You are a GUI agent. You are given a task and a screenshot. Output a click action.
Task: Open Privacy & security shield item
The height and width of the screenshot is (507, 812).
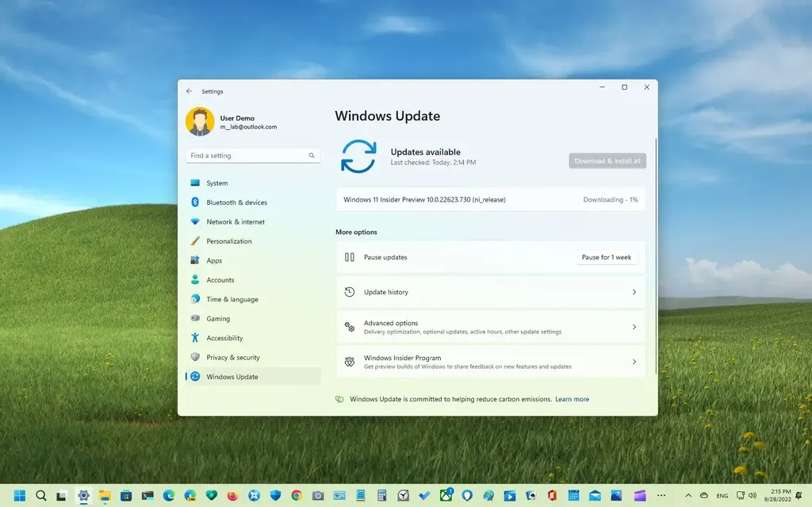pos(232,358)
